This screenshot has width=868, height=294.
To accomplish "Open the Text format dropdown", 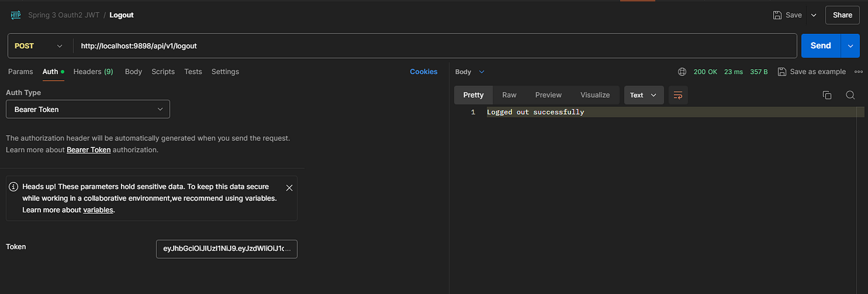I will (x=644, y=95).
